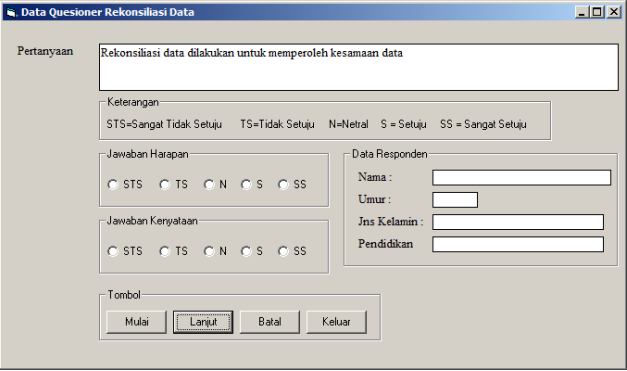Open the window's title bar form icon
The image size is (627, 371).
point(11,12)
